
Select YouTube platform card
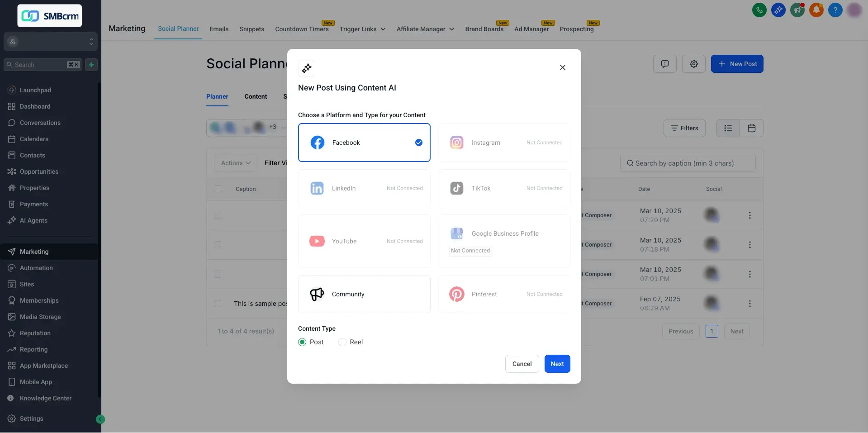[x=364, y=241]
